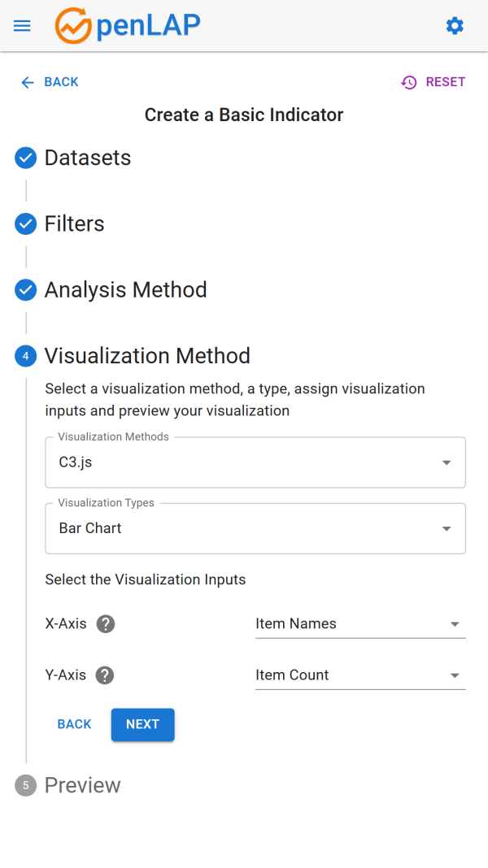Reset the indicator with RESET button
Image resolution: width=488 pixels, height=868 pixels.
[x=434, y=82]
